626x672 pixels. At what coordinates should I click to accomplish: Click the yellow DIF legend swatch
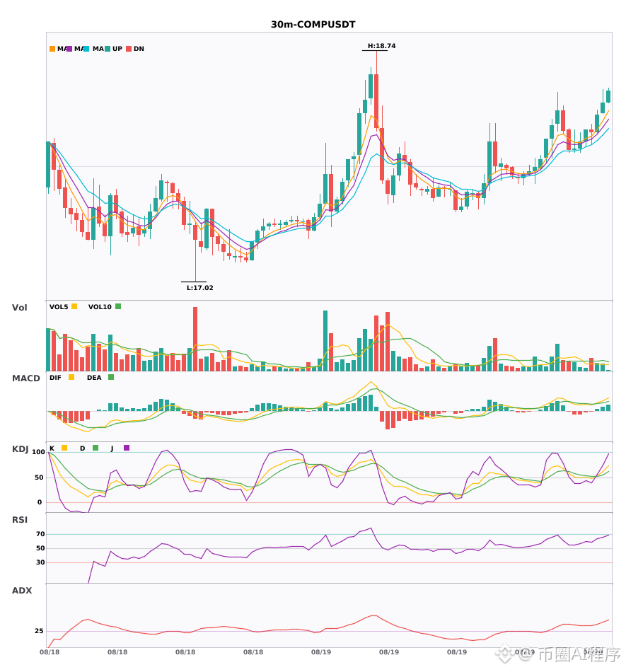[x=71, y=377]
